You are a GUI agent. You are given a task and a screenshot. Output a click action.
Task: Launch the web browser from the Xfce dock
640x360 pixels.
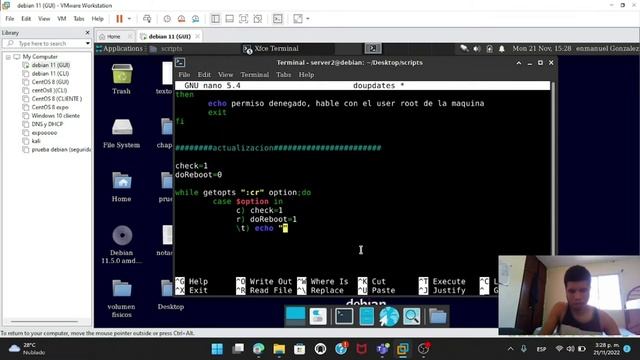[x=389, y=316]
